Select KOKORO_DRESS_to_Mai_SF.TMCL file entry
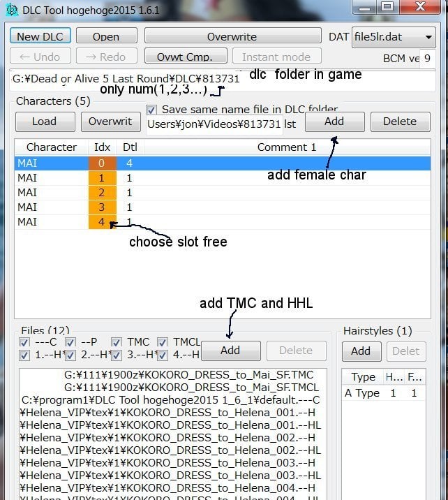The image size is (448, 500). (172, 387)
